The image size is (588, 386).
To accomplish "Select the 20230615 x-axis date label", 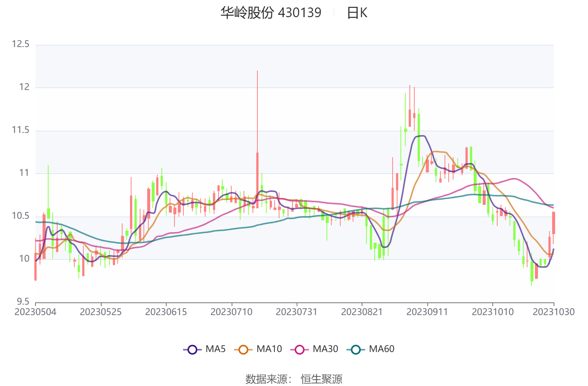I will [x=166, y=312].
